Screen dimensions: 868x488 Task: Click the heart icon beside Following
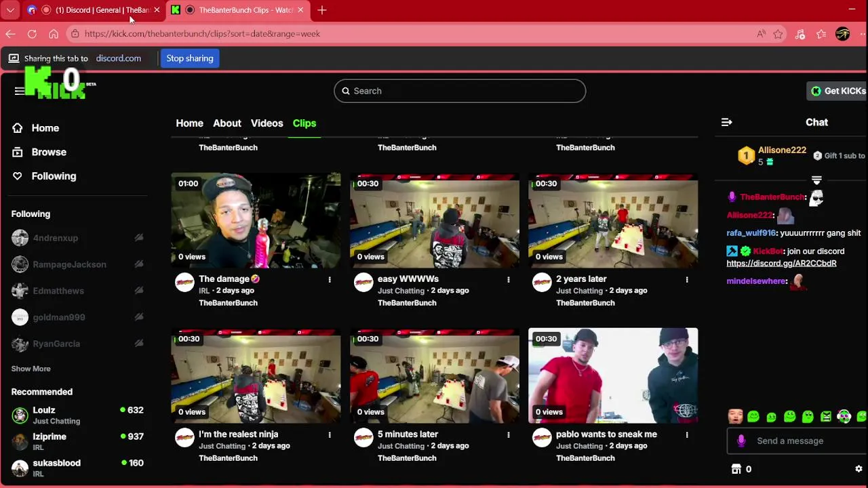(x=18, y=176)
